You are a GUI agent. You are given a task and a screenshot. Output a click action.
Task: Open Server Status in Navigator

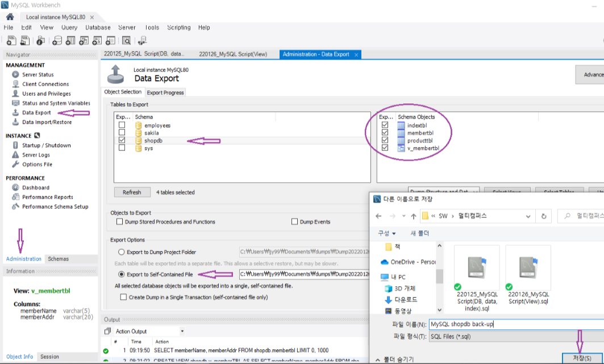[x=38, y=74]
